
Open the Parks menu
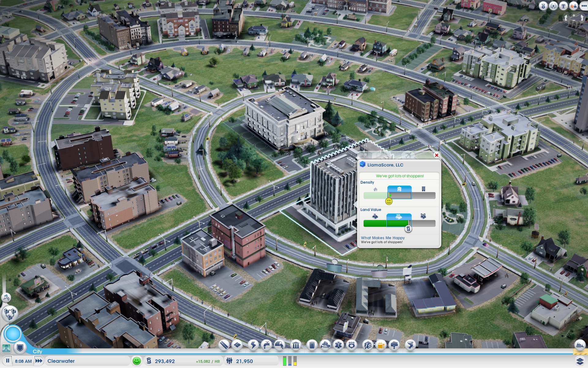[x=394, y=345]
